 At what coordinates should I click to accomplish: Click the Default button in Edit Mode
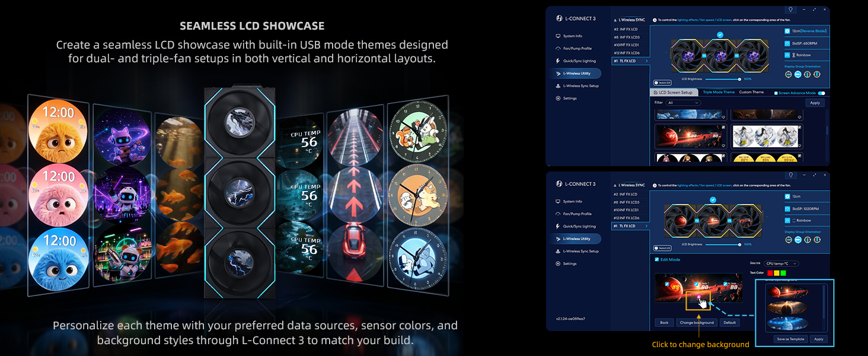pos(729,323)
